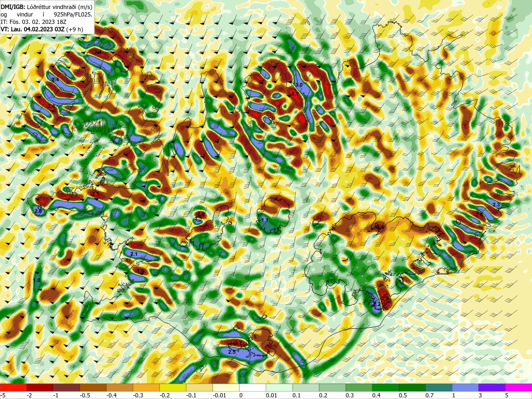
Task: Click the grey-green swatch between 0.1 and 0.2
Action: pyautogui.click(x=306, y=387)
